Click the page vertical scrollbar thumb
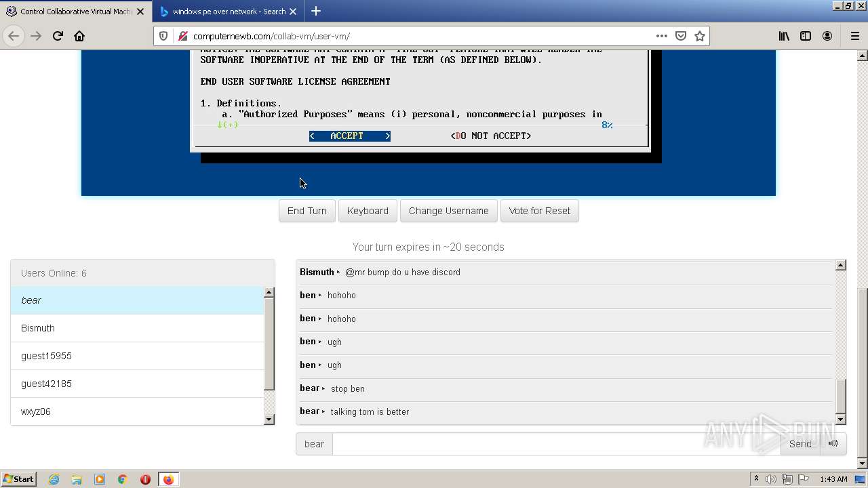868x488 pixels. [863, 373]
